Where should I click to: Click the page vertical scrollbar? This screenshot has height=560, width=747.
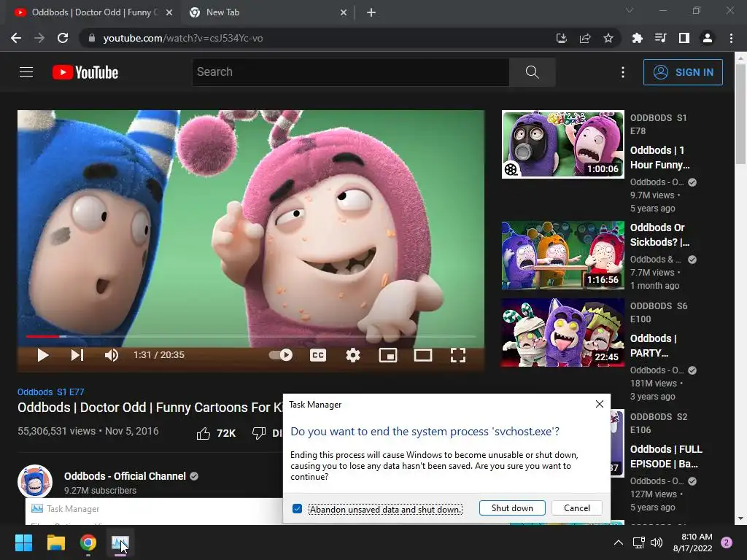tap(741, 114)
